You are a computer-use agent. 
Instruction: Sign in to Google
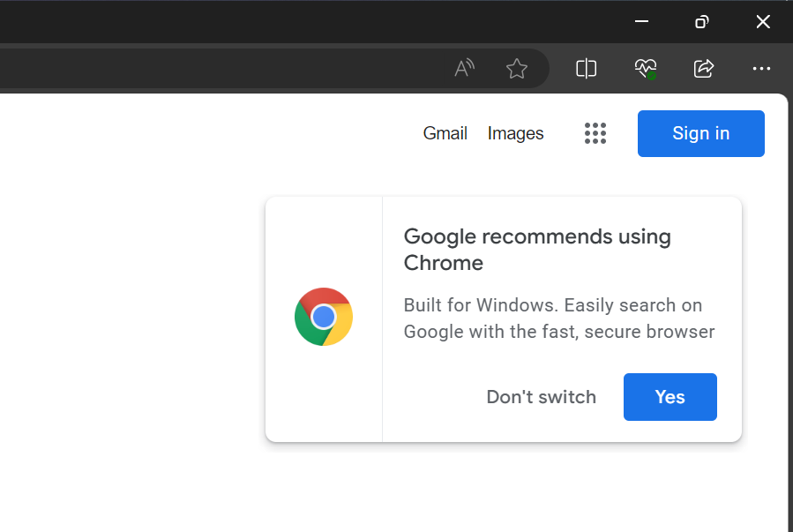[x=700, y=133]
